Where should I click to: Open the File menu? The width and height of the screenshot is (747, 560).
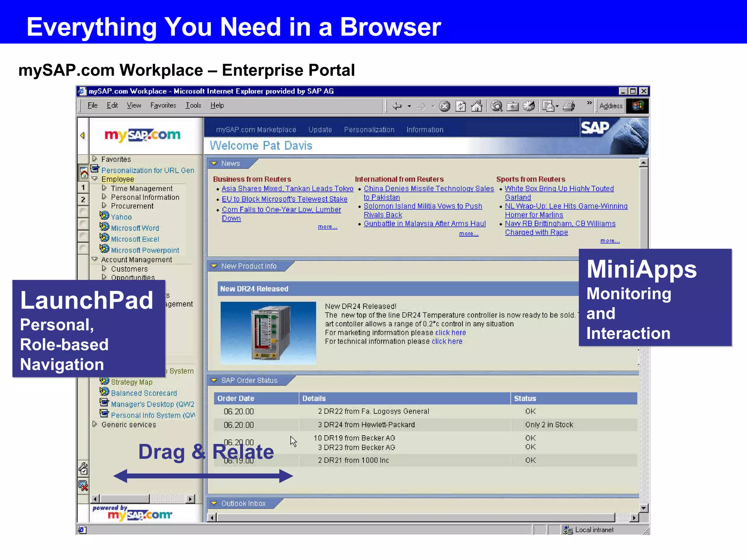[93, 105]
